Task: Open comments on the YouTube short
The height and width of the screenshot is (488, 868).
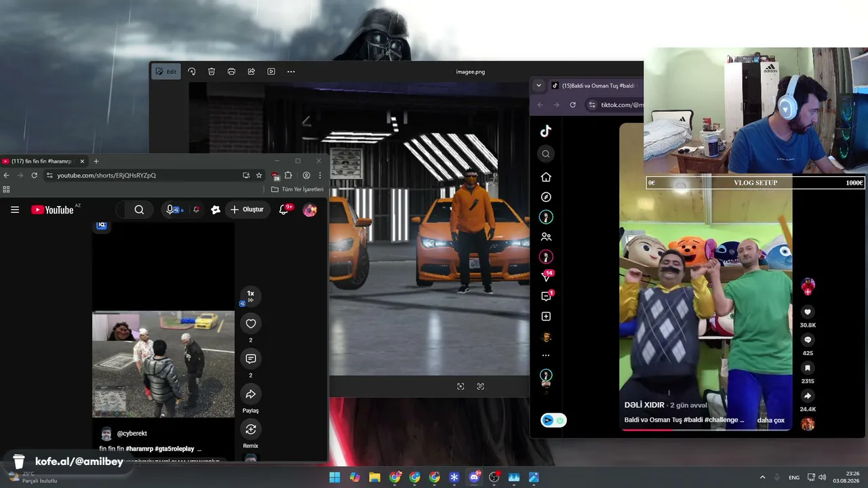Action: pos(251,359)
